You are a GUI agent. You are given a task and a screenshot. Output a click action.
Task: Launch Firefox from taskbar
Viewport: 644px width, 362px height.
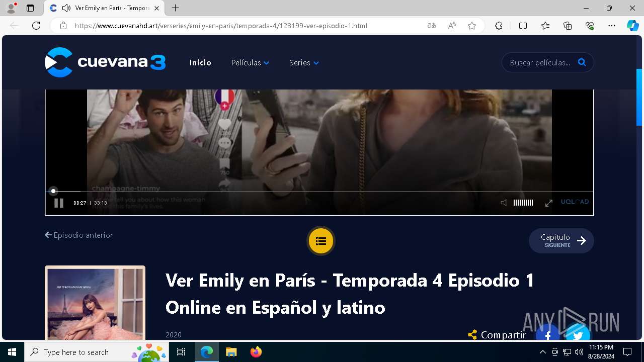(x=256, y=352)
